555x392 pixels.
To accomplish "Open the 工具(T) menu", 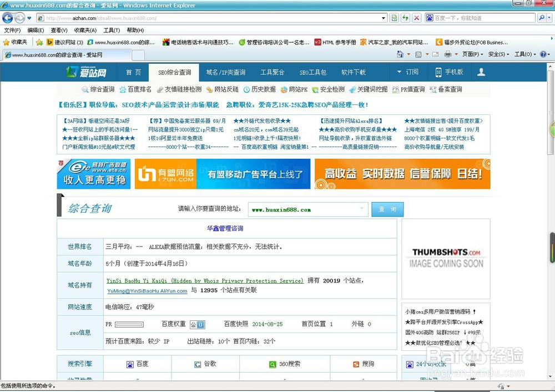I will pyautogui.click(x=112, y=31).
